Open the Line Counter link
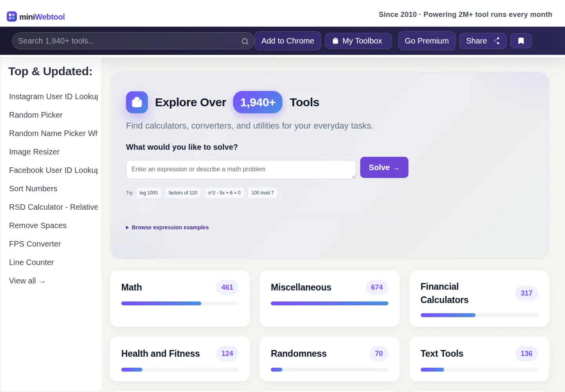The height and width of the screenshot is (392, 565). tap(31, 262)
